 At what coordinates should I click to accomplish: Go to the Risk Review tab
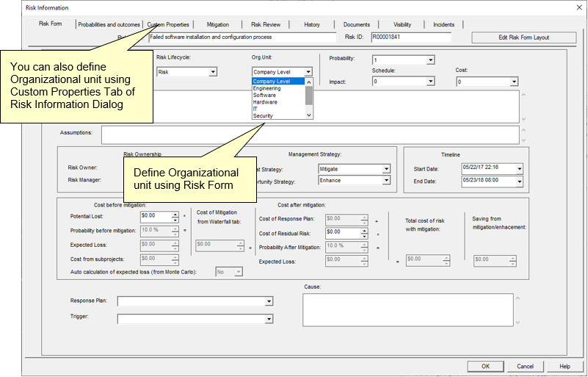coord(266,24)
